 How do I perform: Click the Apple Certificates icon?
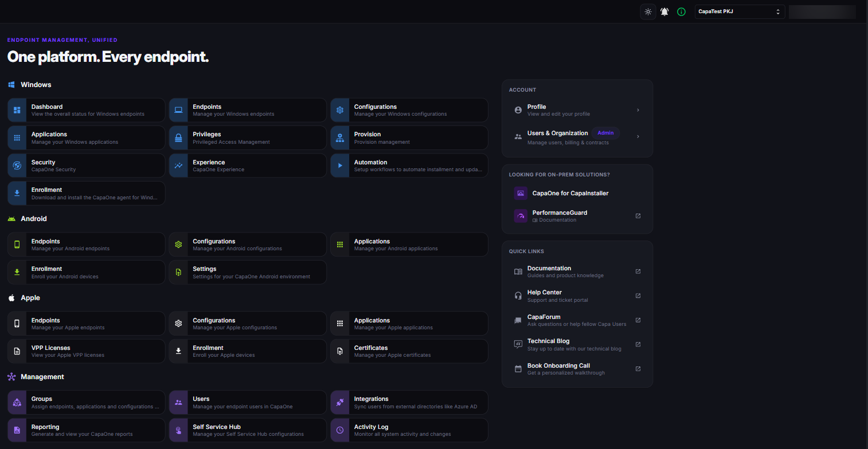click(x=340, y=351)
